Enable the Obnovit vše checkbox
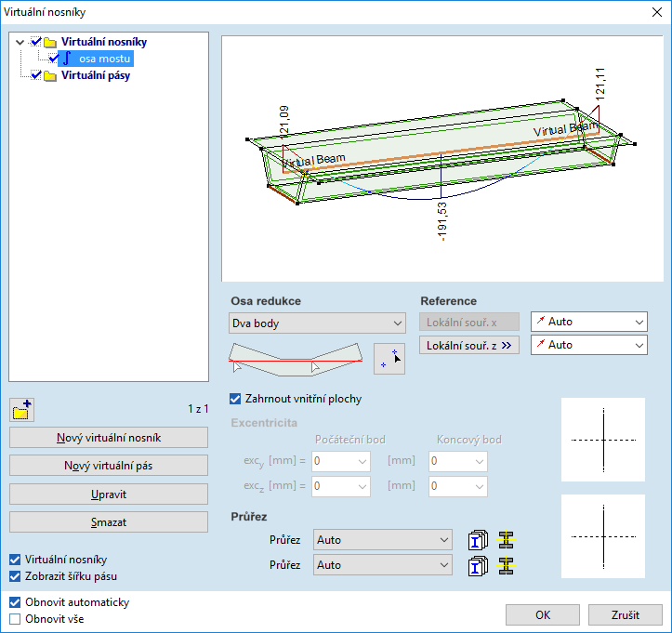Viewport: 672px width, 633px height. tap(15, 618)
